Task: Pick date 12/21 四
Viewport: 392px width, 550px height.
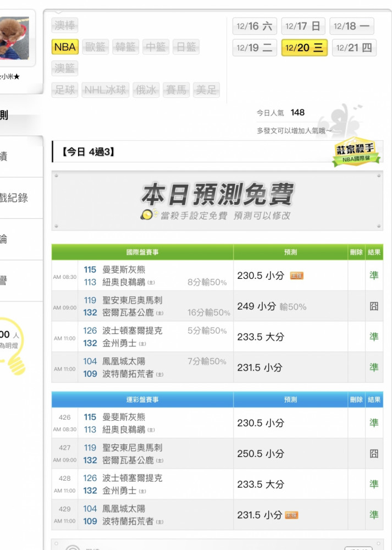Action: (354, 48)
